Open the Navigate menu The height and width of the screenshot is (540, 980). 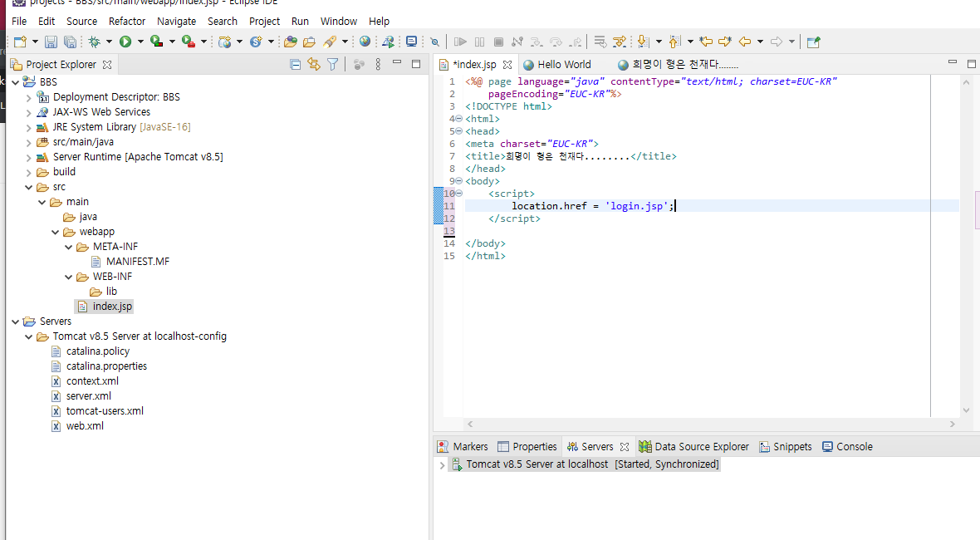(176, 22)
